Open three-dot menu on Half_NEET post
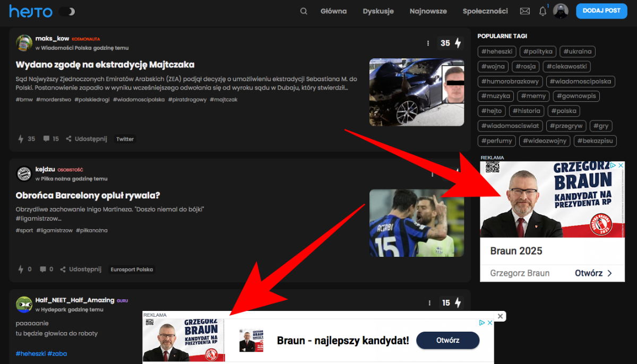 click(429, 303)
